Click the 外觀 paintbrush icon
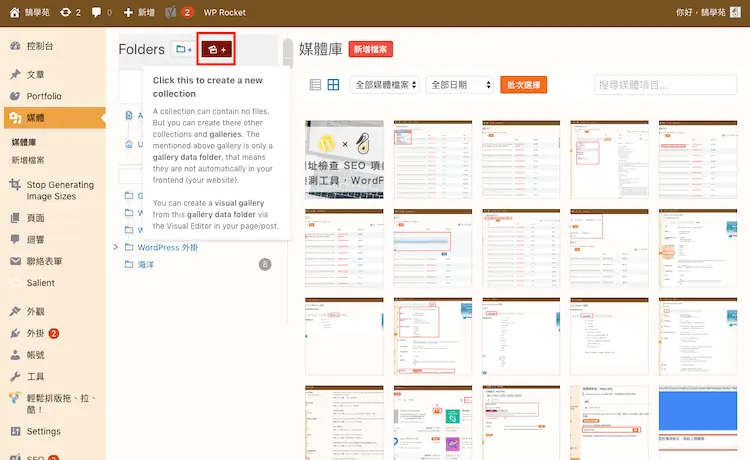The height and width of the screenshot is (460, 750). click(15, 311)
